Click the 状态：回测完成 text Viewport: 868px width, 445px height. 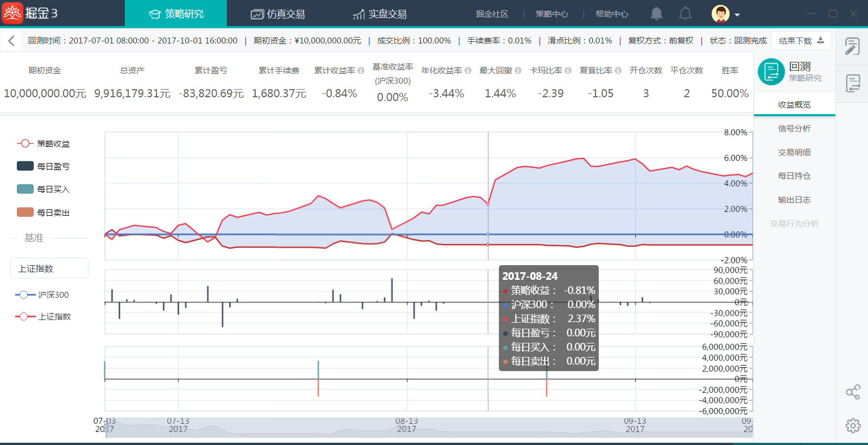(738, 41)
